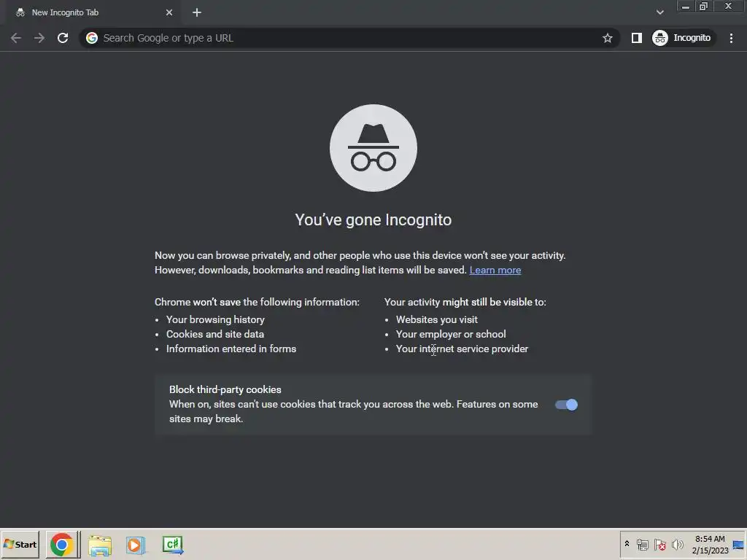Click the Show desktop tray button
Screen dimensions: 747x560
[739, 544]
